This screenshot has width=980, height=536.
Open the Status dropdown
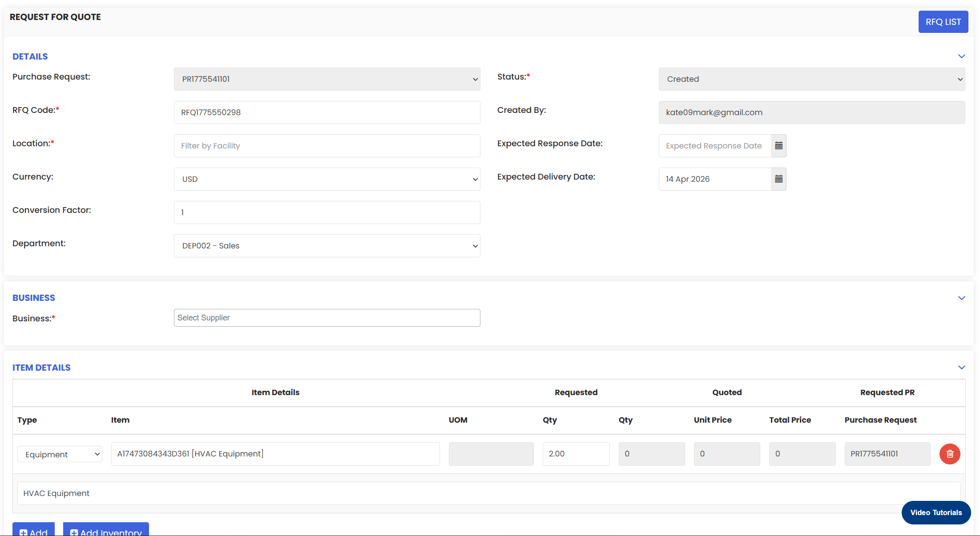click(x=811, y=79)
